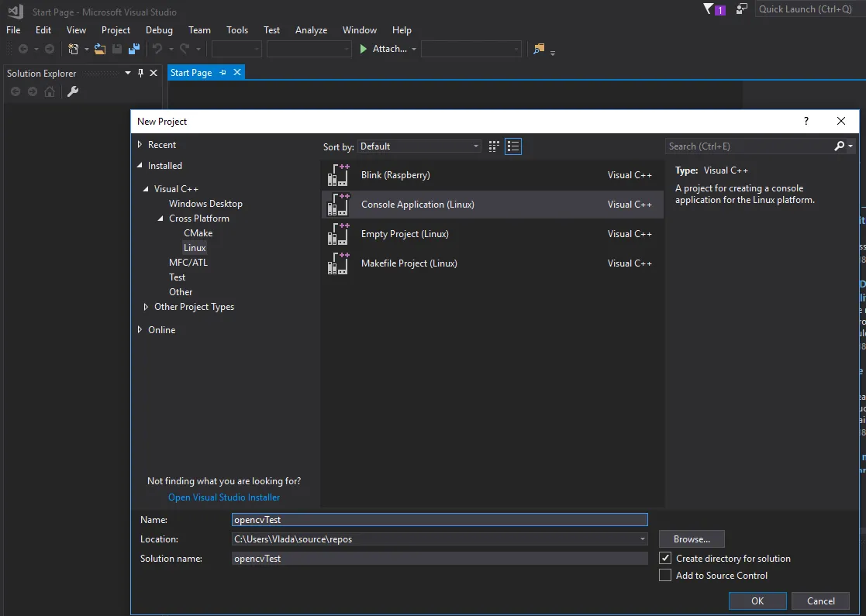Open the Tools menu
This screenshot has width=866, height=616.
tap(237, 29)
